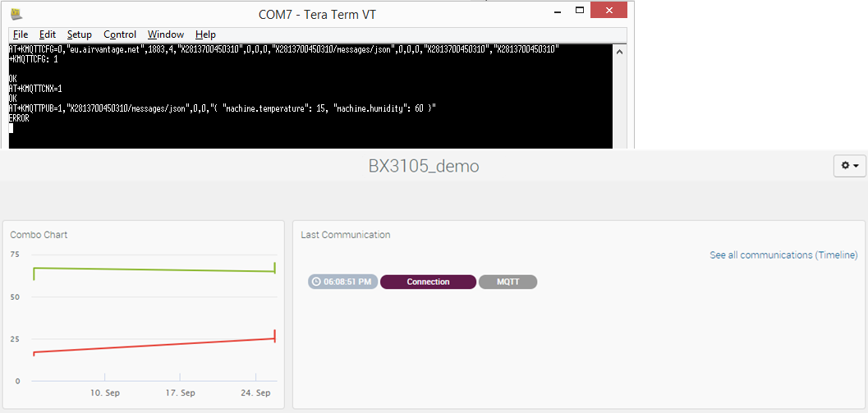Click the 24. Sep axis label
Screen dimensions: 868x413
[255, 393]
